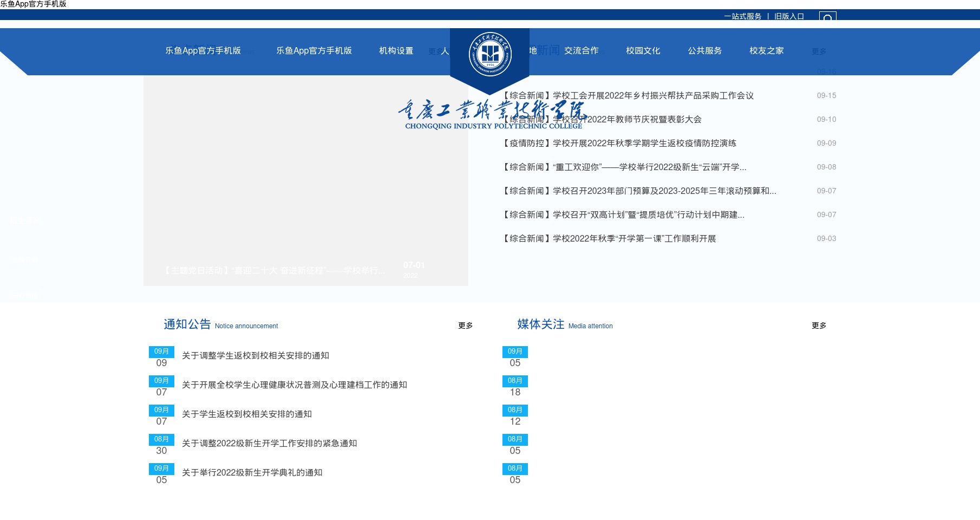
Task: Click the search magnifier icon
Action: (827, 17)
